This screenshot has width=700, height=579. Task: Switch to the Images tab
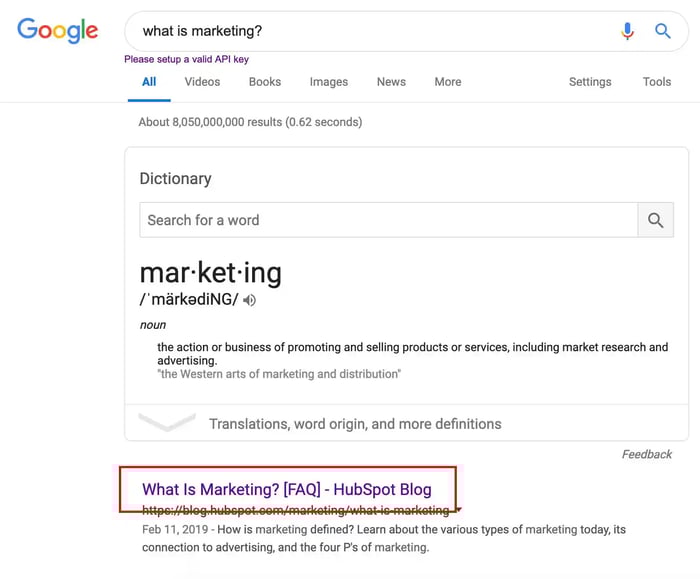tap(328, 82)
